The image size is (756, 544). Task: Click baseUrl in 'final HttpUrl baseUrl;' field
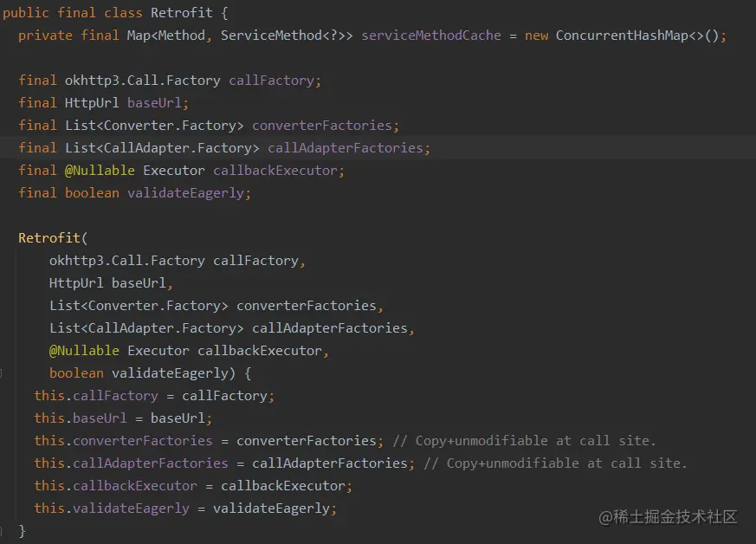pos(154,103)
